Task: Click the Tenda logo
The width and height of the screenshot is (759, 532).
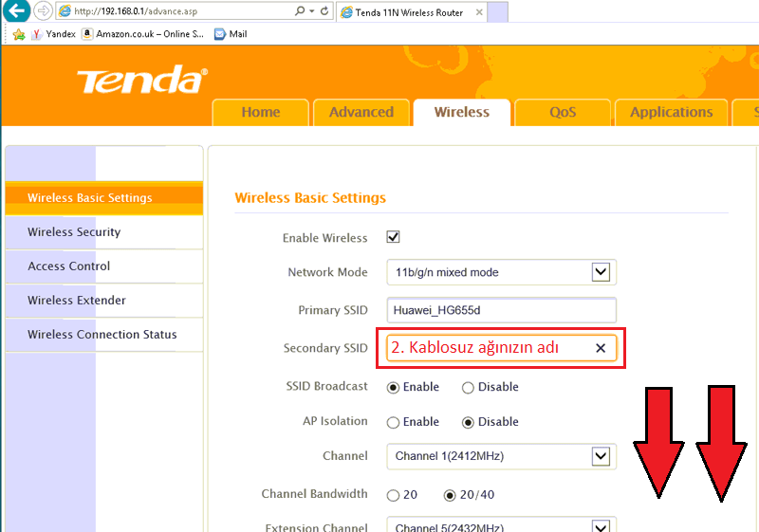Action: coord(142,80)
